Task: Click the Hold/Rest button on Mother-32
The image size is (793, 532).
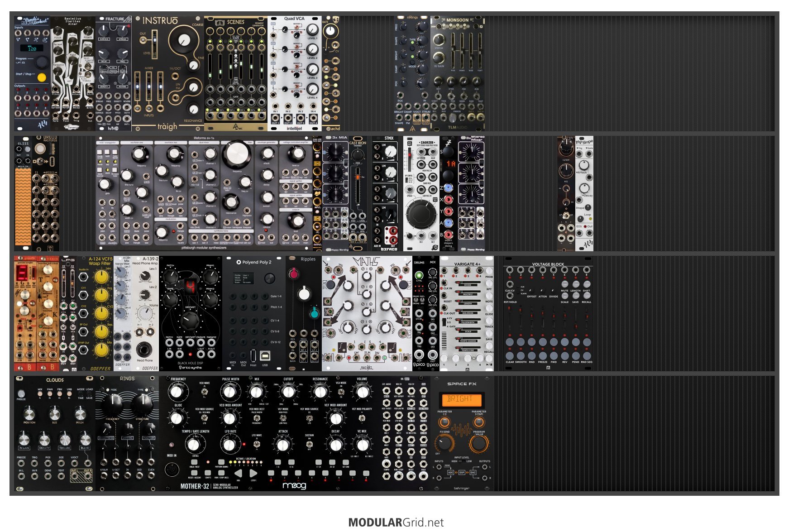Action: [195, 462]
